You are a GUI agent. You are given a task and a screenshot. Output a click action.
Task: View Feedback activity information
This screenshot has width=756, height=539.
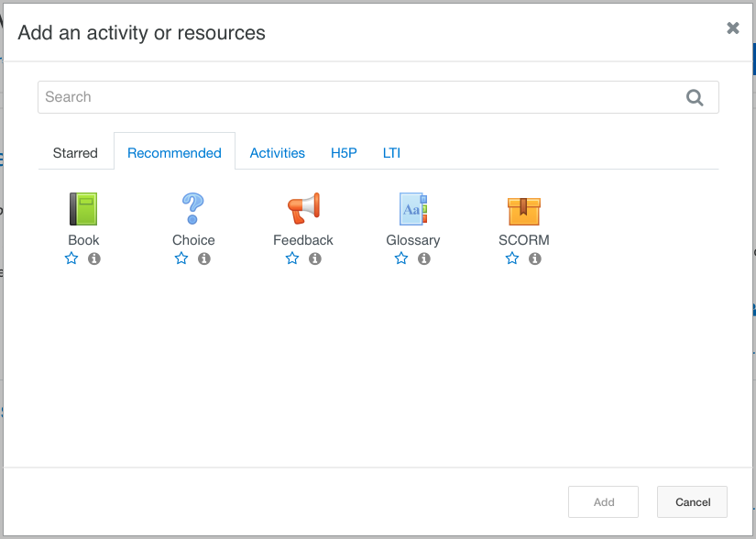(x=315, y=258)
